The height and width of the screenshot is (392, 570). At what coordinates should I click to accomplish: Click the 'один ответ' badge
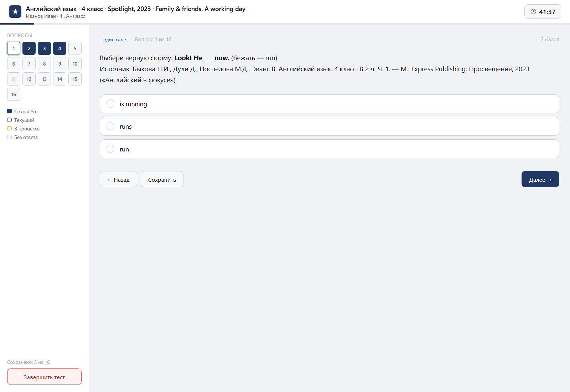click(x=116, y=40)
